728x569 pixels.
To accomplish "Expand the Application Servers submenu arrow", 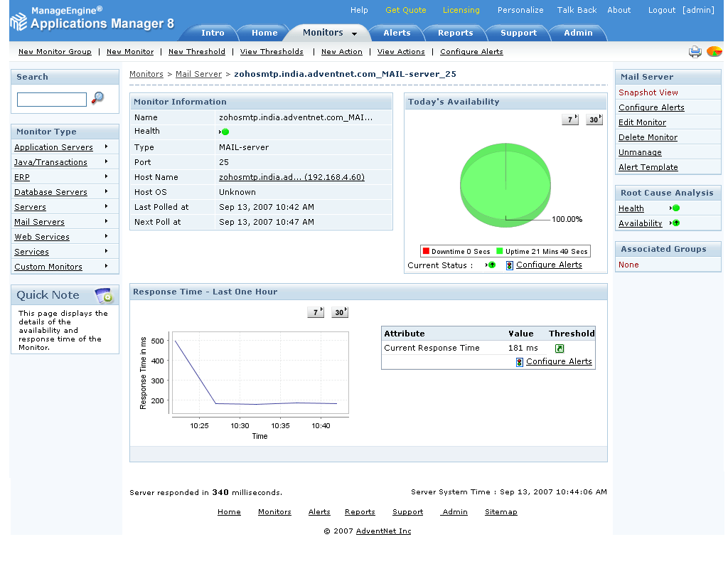I will coord(107,147).
